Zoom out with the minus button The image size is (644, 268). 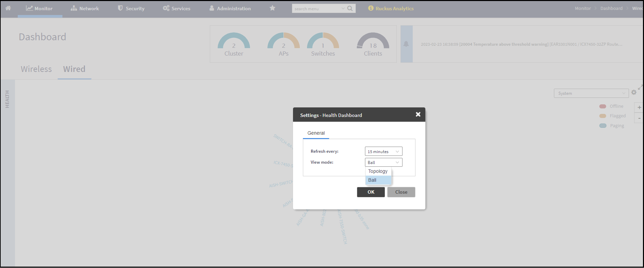coord(639,118)
